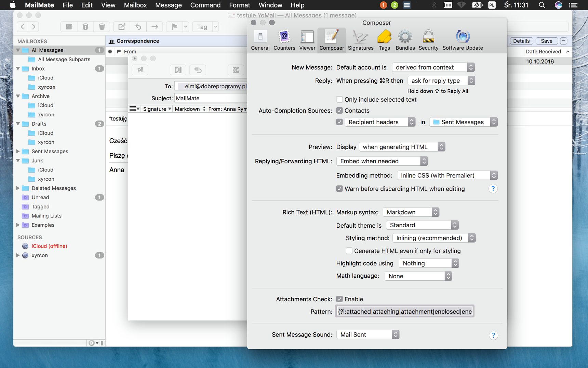The height and width of the screenshot is (368, 588).
Task: Click help button next to HTML warning
Action: tap(493, 189)
